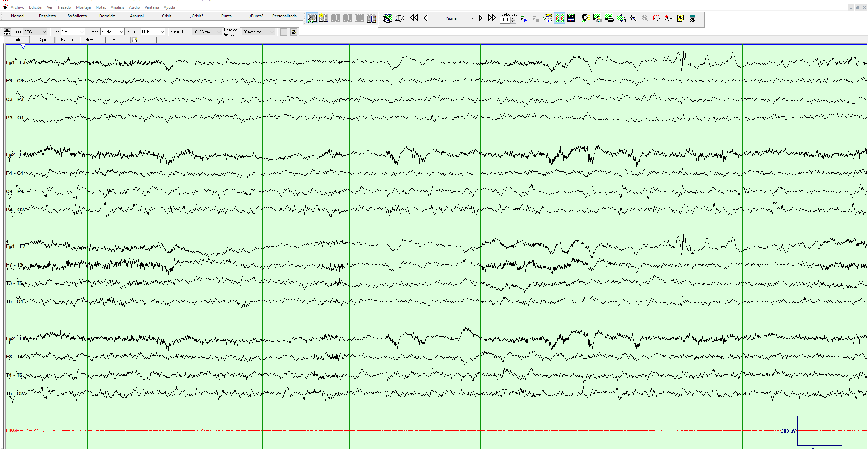
Task: Open the Edición menu
Action: click(x=36, y=7)
